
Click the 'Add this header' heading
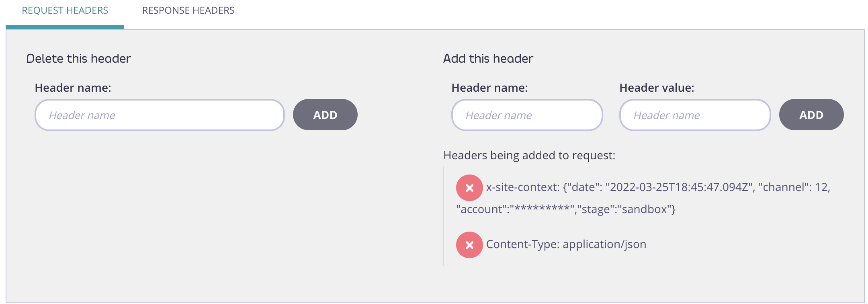coord(488,59)
